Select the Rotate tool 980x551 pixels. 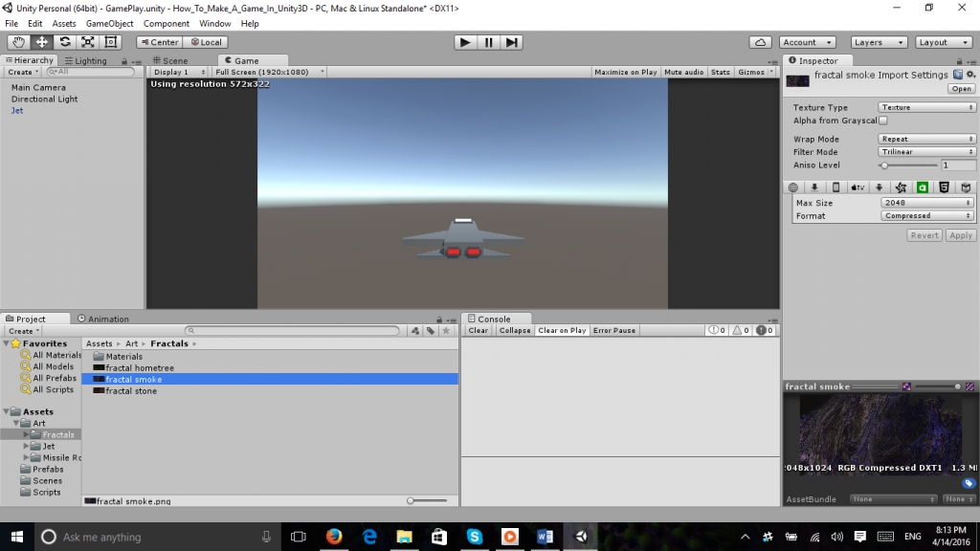click(63, 42)
